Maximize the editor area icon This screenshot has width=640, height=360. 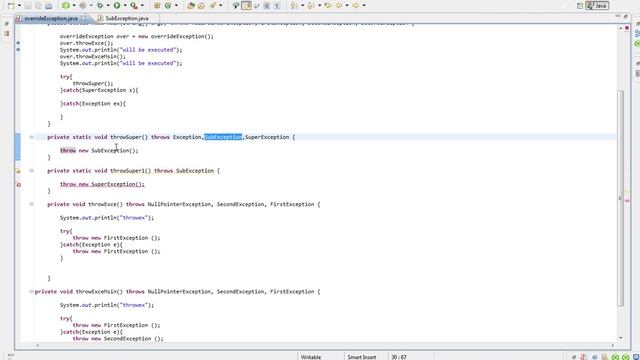pos(625,16)
